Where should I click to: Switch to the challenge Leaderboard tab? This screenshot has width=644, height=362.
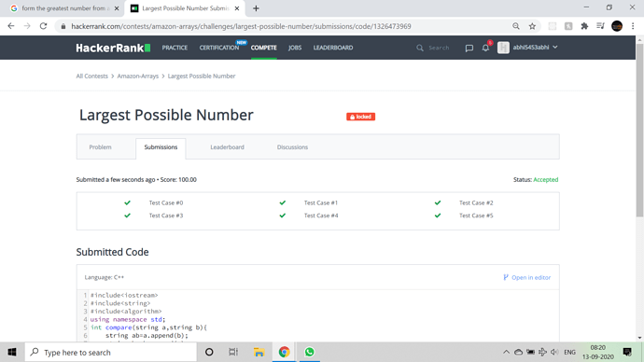coord(227,146)
